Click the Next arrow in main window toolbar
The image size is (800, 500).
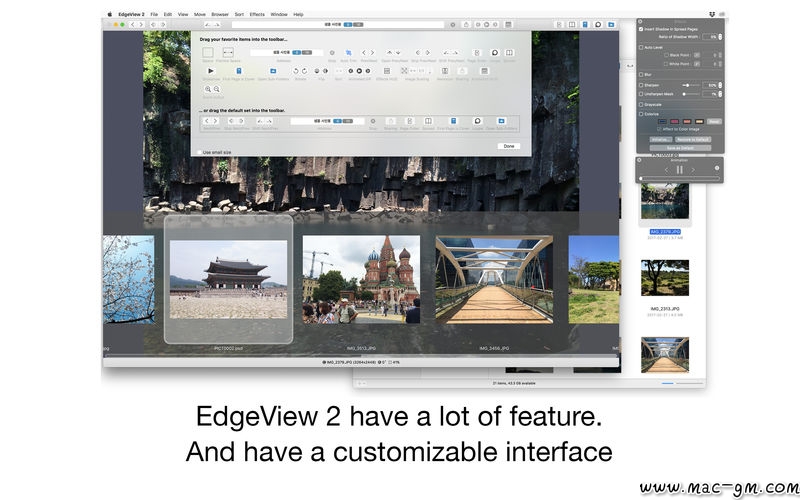[x=142, y=24]
